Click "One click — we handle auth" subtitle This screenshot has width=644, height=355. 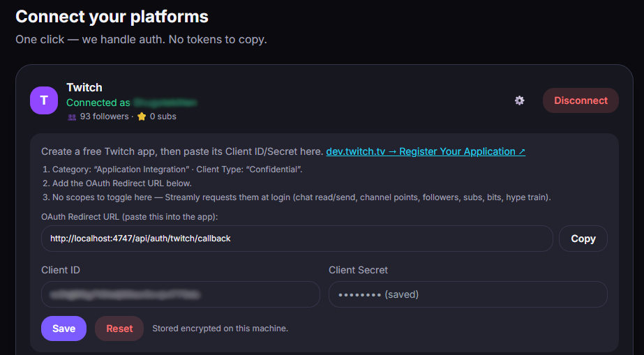(x=141, y=39)
